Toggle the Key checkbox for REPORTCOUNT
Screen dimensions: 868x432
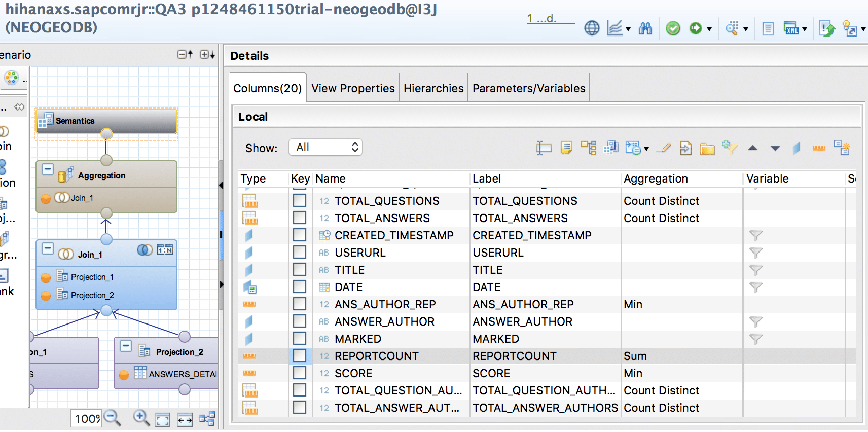point(300,355)
